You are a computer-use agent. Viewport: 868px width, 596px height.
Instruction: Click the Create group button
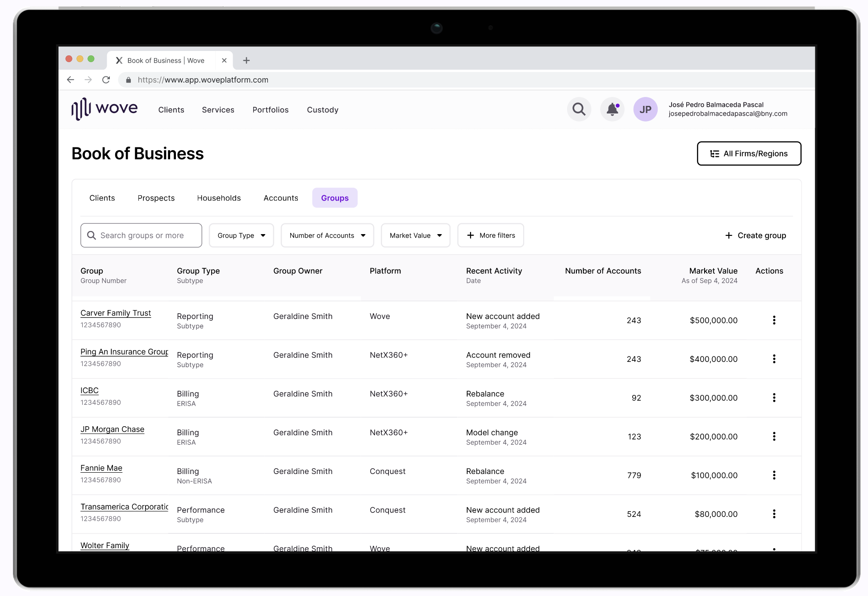(x=755, y=235)
